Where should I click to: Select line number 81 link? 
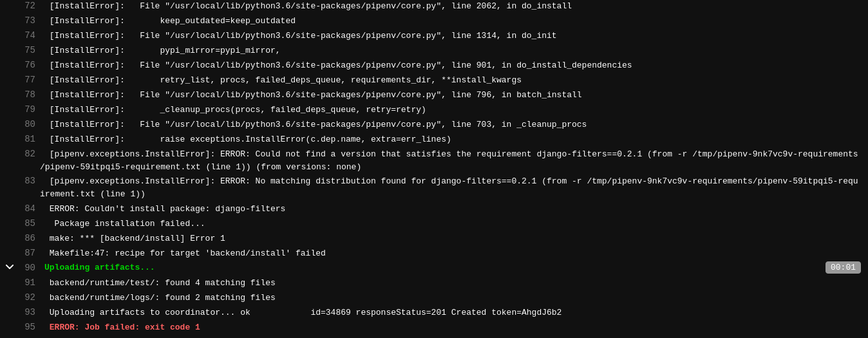click(30, 139)
